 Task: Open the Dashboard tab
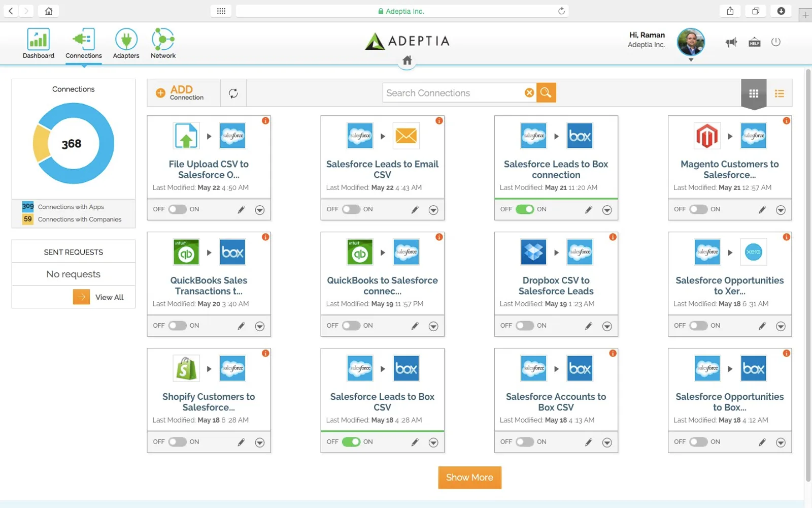coord(39,44)
